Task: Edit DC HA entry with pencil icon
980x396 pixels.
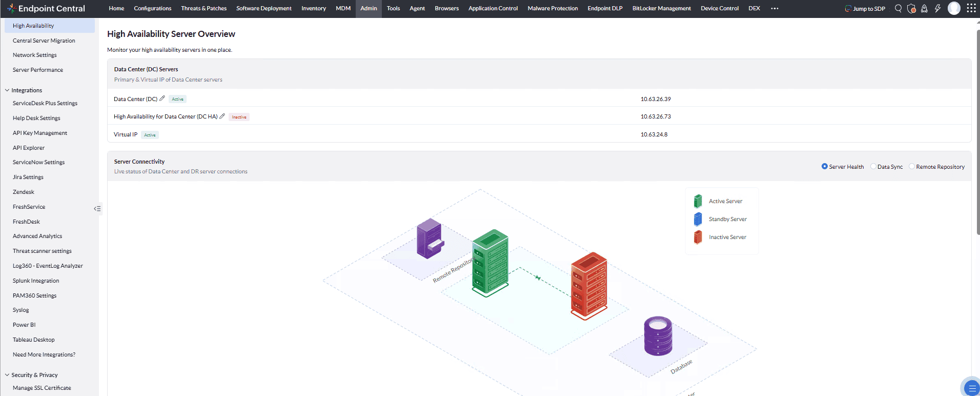Action: [x=222, y=116]
